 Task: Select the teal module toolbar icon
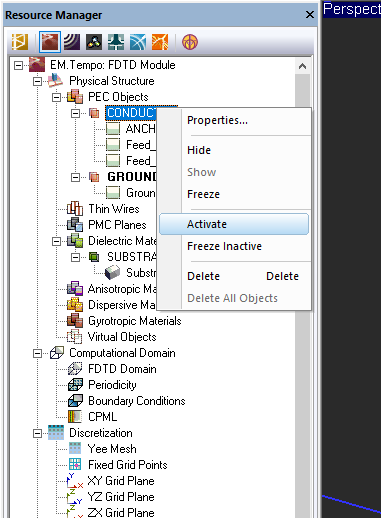116,42
